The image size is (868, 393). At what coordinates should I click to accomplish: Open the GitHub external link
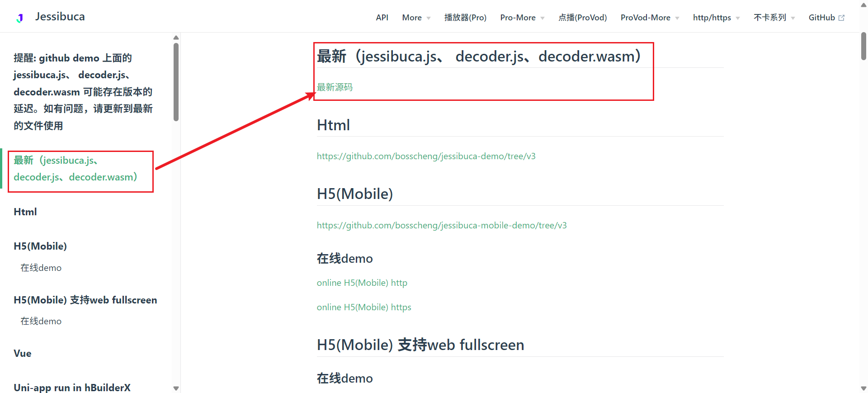[826, 18]
